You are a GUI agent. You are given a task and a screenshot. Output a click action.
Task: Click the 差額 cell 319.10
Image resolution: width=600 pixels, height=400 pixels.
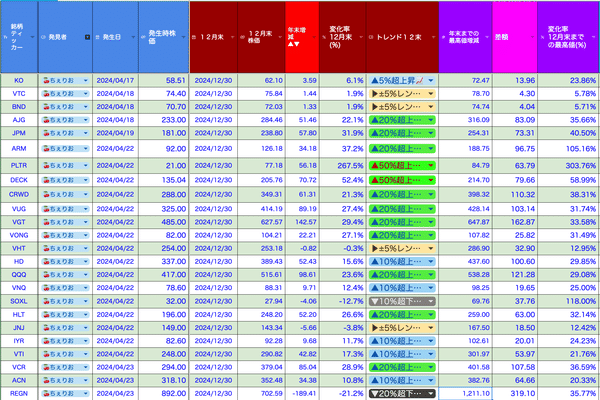515,393
